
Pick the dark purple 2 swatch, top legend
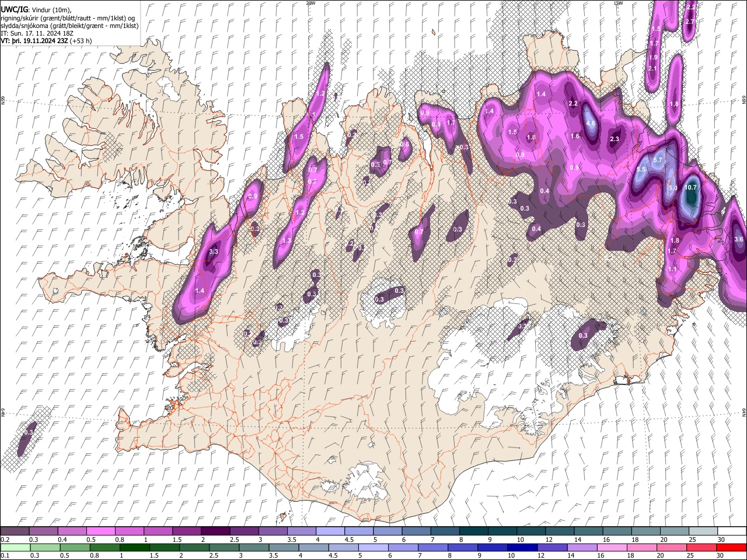[x=215, y=531]
